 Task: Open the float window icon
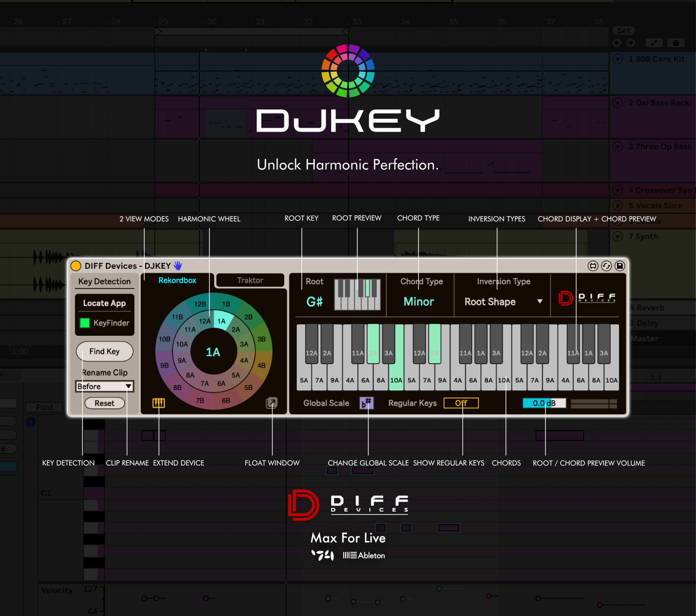tap(271, 403)
